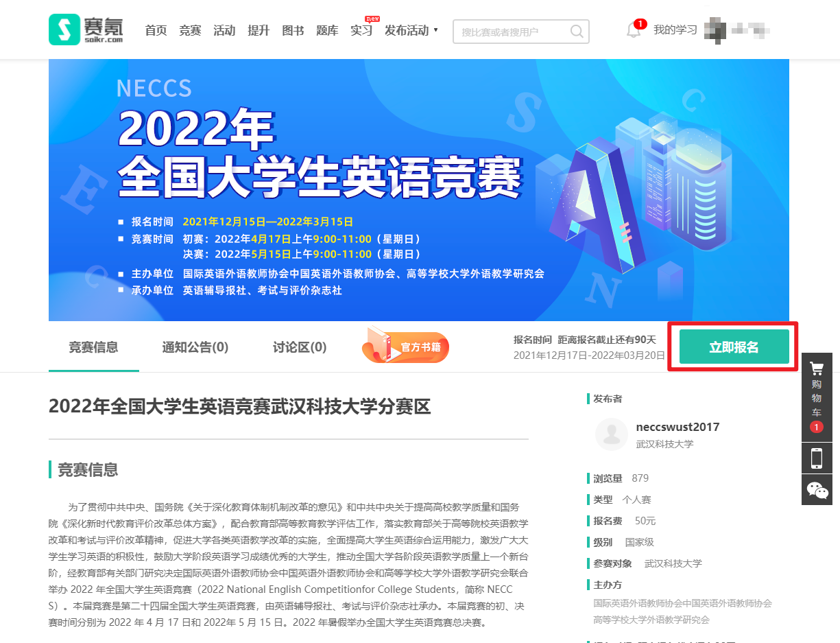Click the neccswust2017 publisher name
840x643 pixels.
click(x=677, y=427)
